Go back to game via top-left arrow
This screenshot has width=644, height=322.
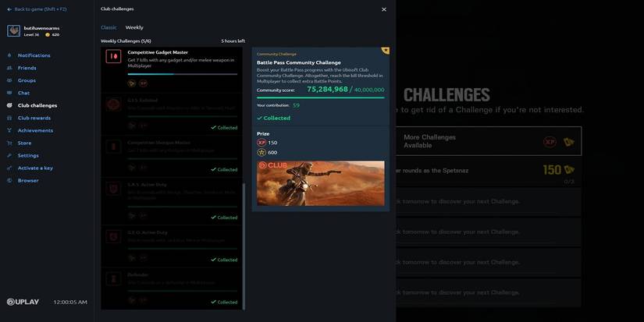9,9
